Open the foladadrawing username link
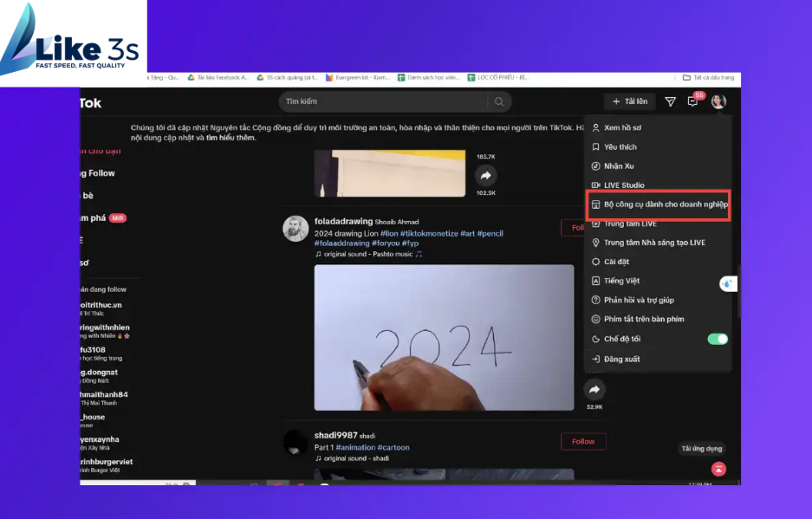This screenshot has width=812, height=519. (343, 221)
